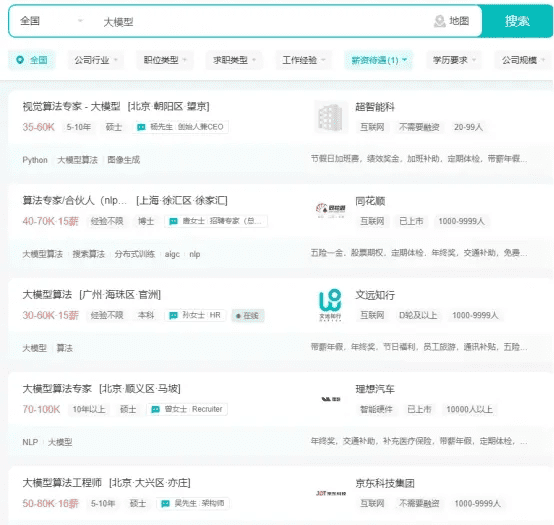Expand the 公司规模 filter dropdown
The image size is (554, 525).
point(523,60)
